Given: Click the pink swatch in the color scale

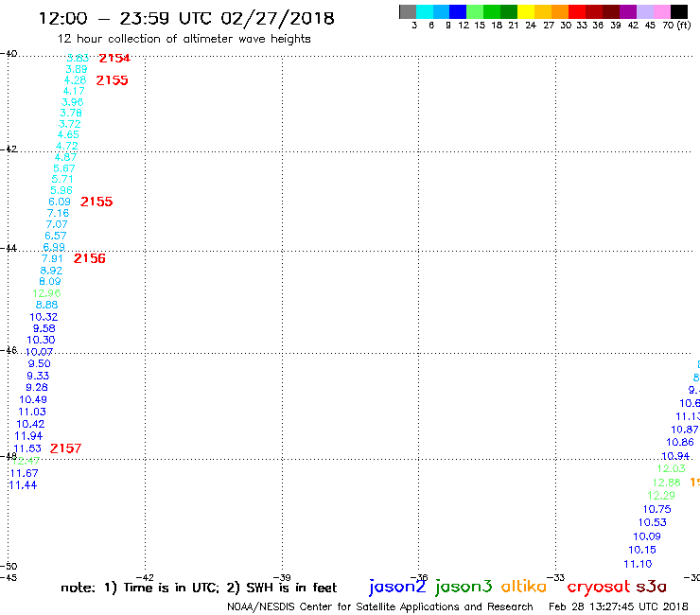Looking at the screenshot, I should pos(662,11).
